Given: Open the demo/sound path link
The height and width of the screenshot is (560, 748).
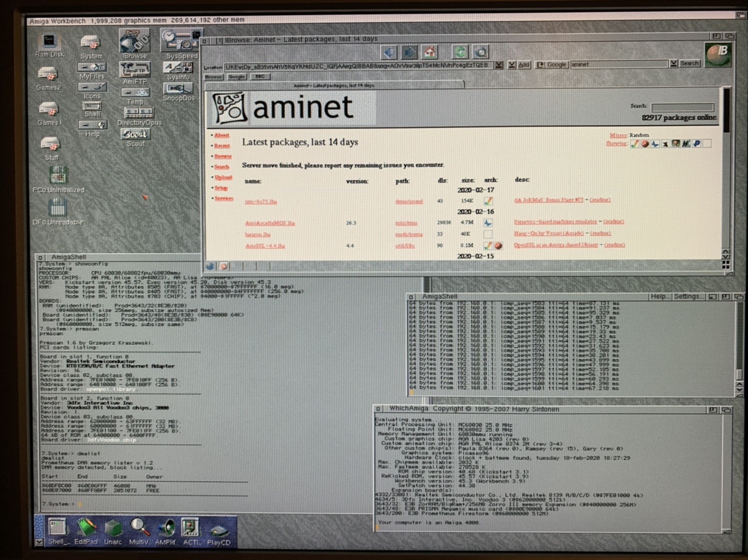Looking at the screenshot, I should click(x=409, y=201).
